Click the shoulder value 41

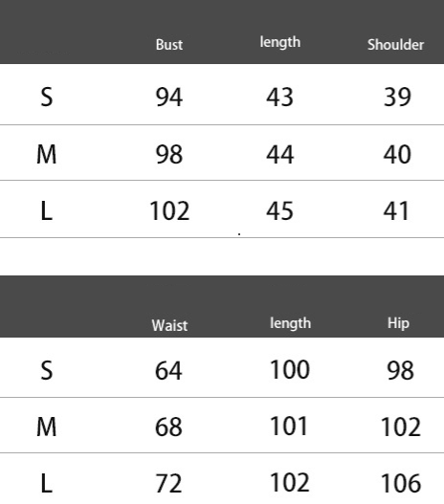pyautogui.click(x=396, y=210)
